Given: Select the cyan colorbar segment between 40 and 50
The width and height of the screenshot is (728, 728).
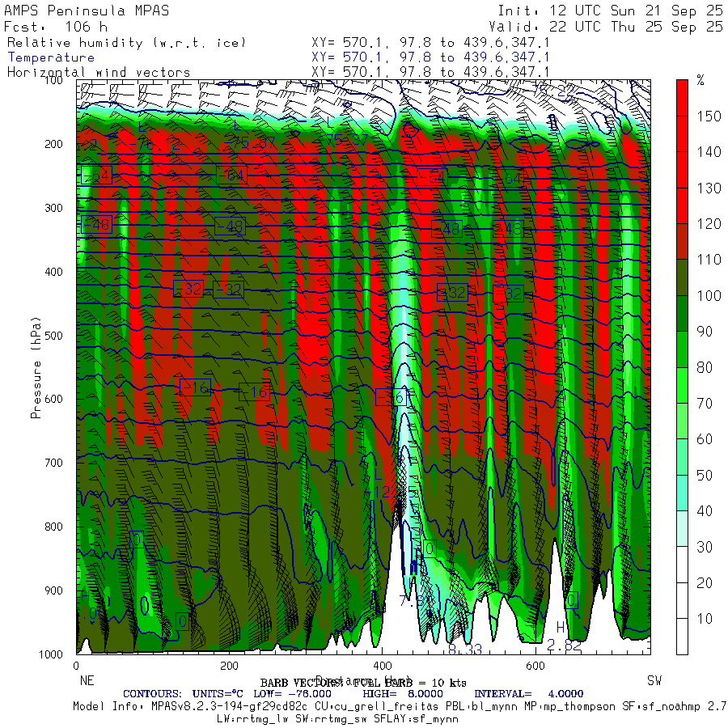Looking at the screenshot, I should tap(682, 493).
